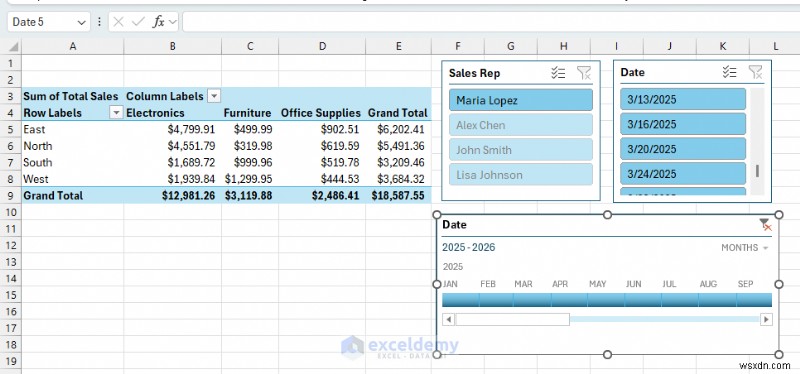Select row 5 header
Image resolution: width=800 pixels, height=374 pixels.
(12, 129)
